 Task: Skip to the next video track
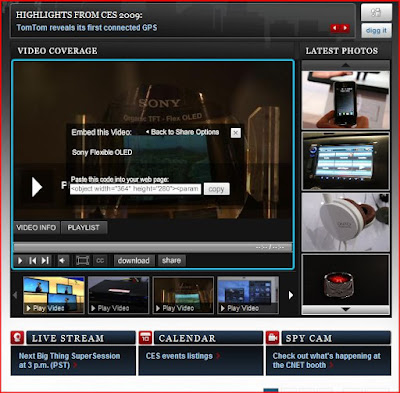pos(45,260)
